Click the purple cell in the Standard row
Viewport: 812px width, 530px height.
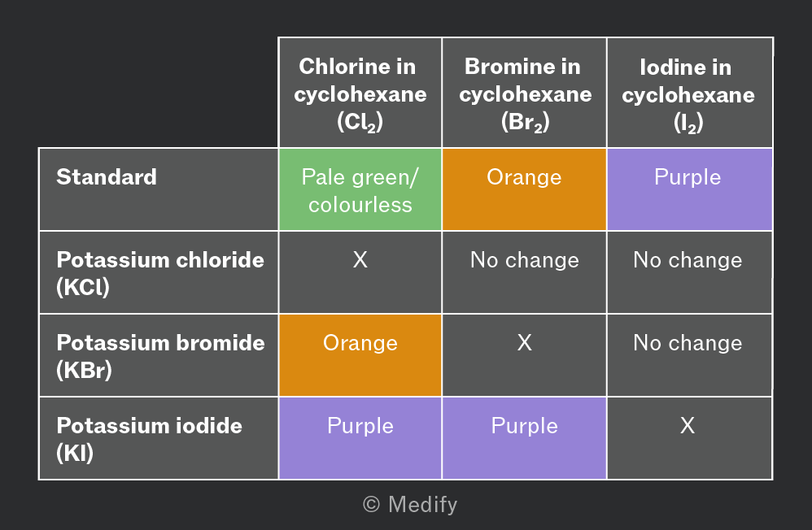[689, 189]
